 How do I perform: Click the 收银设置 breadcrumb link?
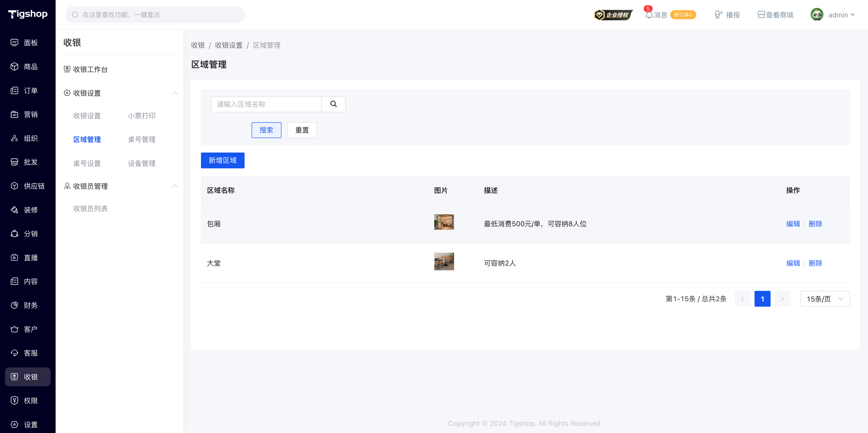(x=229, y=45)
